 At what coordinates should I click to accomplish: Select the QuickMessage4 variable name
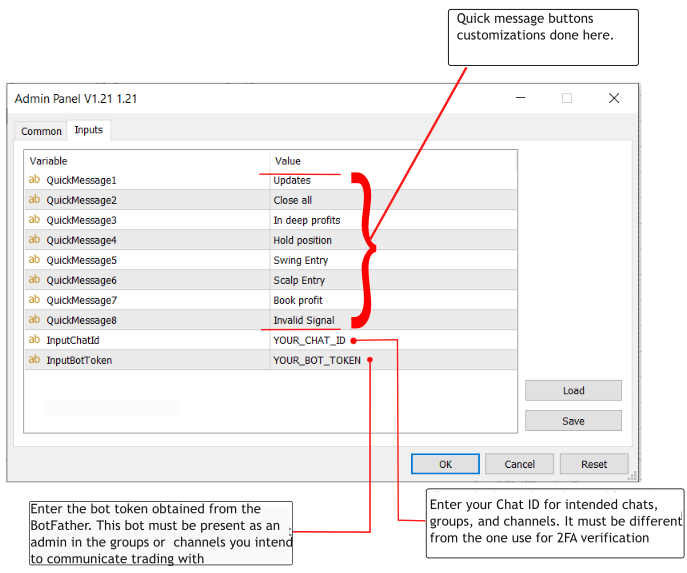(81, 240)
